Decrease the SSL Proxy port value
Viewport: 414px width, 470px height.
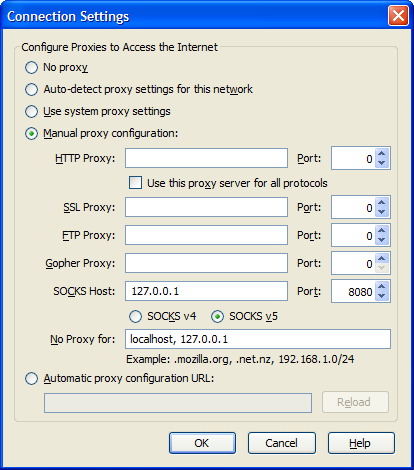tap(382, 212)
